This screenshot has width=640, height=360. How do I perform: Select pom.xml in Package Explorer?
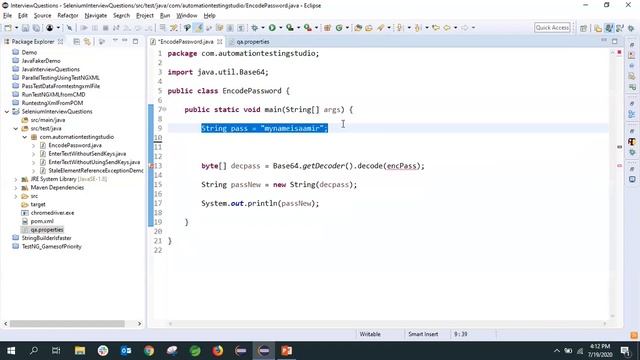pyautogui.click(x=42, y=221)
